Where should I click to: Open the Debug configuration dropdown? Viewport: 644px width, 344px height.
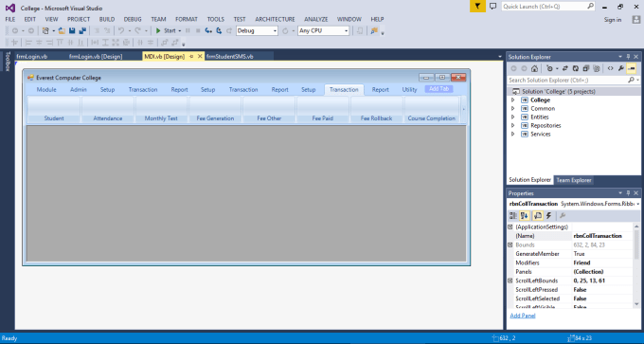pyautogui.click(x=275, y=31)
